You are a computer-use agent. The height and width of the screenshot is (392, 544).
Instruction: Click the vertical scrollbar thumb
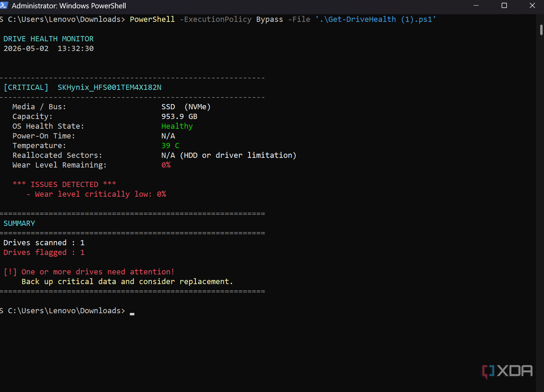point(541,30)
